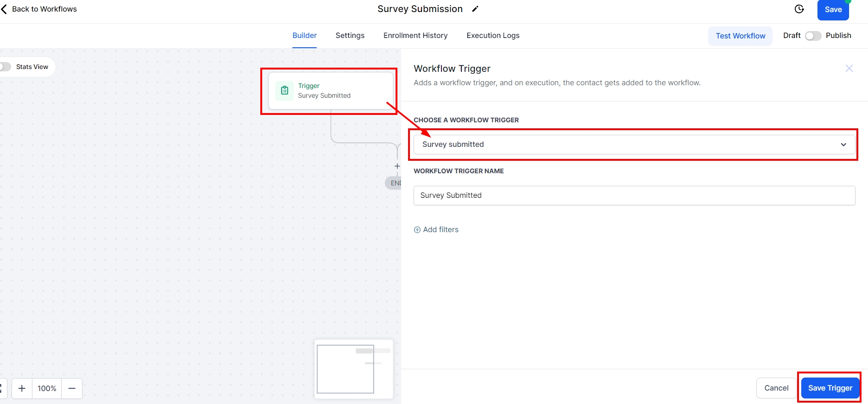The height and width of the screenshot is (404, 868).
Task: Toggle Draft to Publish switch
Action: pyautogui.click(x=813, y=36)
